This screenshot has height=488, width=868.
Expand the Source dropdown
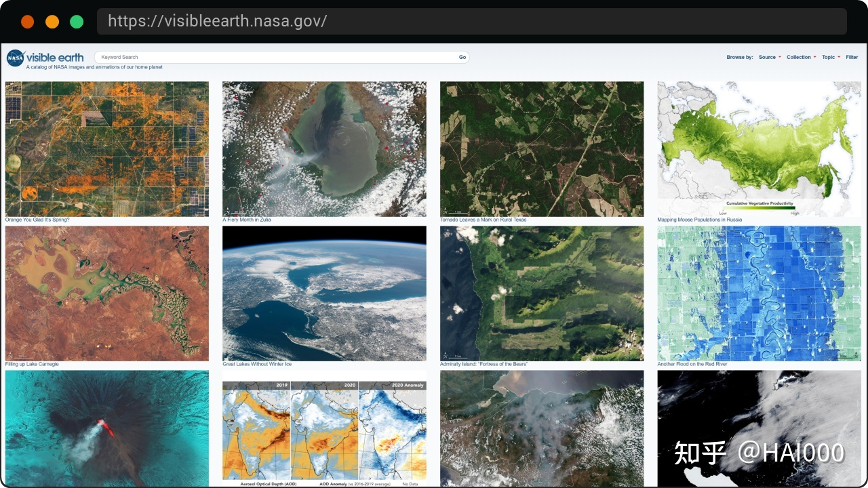(770, 58)
